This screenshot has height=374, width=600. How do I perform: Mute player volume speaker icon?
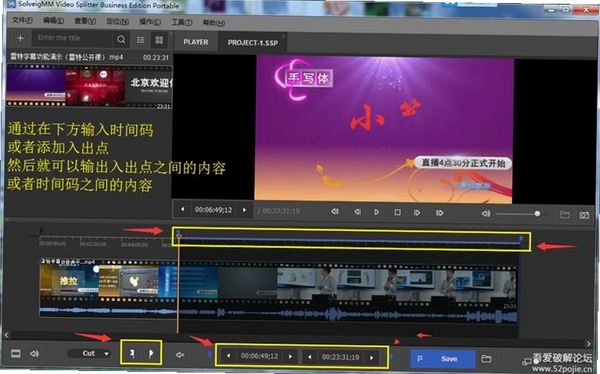click(x=486, y=214)
